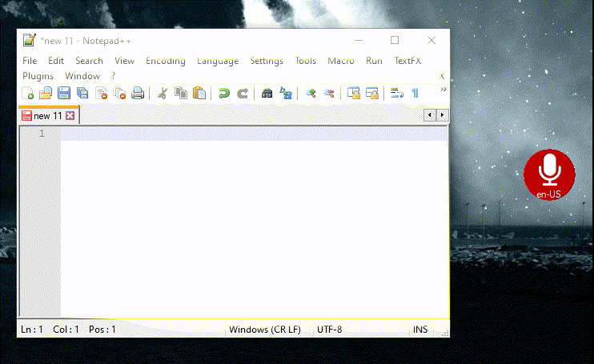Open the View menu
The width and height of the screenshot is (594, 364).
point(124,61)
